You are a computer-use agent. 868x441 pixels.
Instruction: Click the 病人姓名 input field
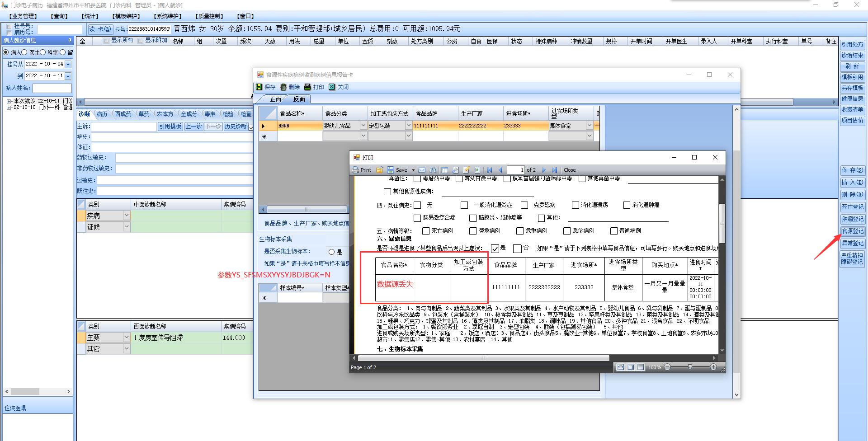(52, 88)
